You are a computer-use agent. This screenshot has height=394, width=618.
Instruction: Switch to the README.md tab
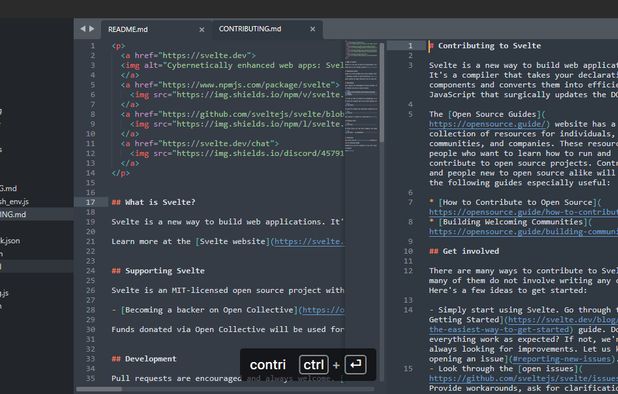[x=128, y=30]
